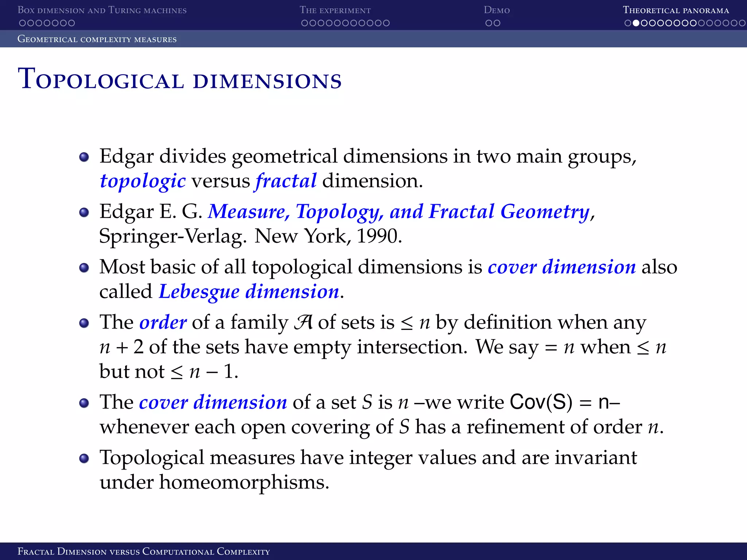Click footer title Fractal Dimension versus Computational Complexity
747x560 pixels.
click(x=144, y=551)
